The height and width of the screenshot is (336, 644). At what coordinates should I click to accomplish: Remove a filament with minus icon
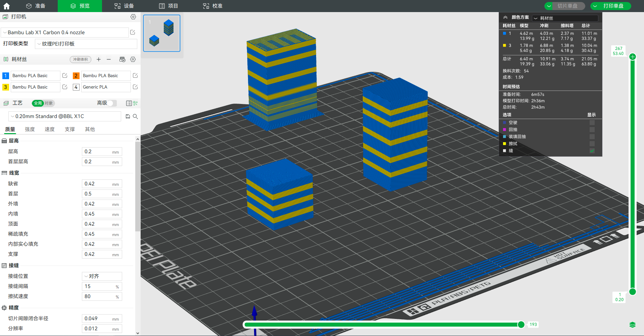pos(109,59)
